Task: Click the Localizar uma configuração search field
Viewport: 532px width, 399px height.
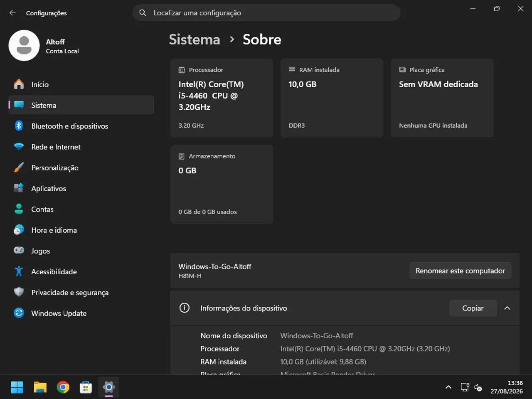Action: 266,13
